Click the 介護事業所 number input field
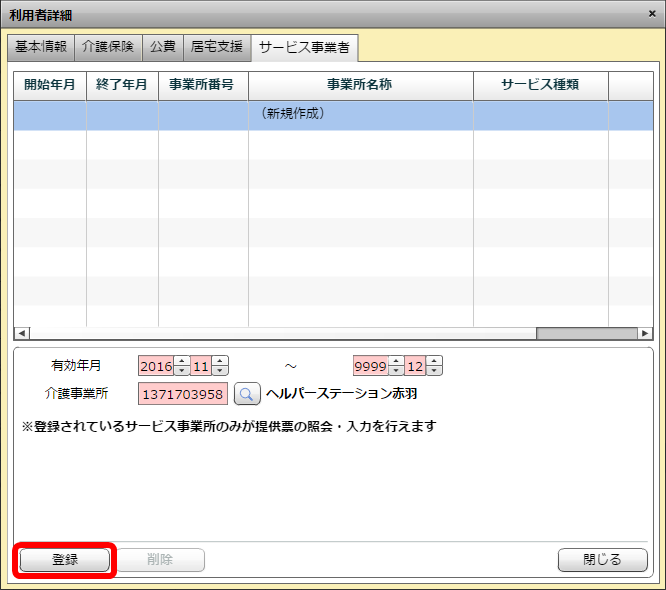 [x=183, y=394]
